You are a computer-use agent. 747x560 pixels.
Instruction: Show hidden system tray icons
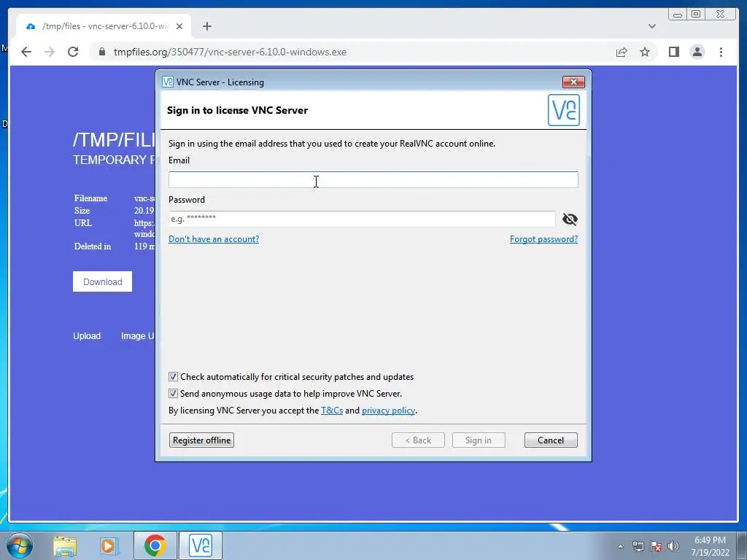click(620, 546)
